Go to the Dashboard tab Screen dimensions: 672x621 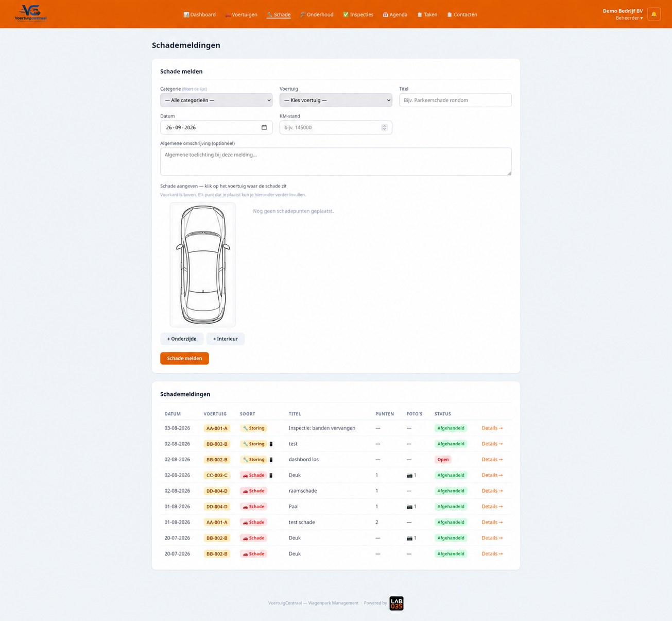tap(200, 14)
